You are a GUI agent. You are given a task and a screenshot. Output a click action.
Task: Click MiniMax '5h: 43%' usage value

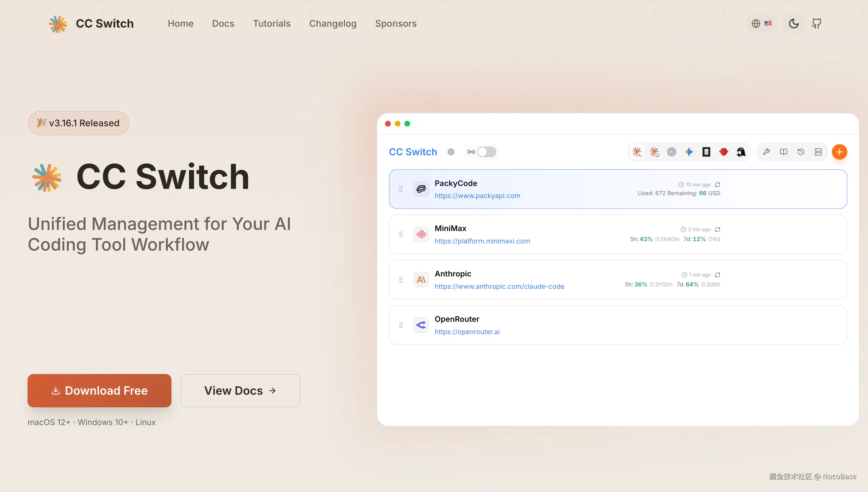click(641, 239)
